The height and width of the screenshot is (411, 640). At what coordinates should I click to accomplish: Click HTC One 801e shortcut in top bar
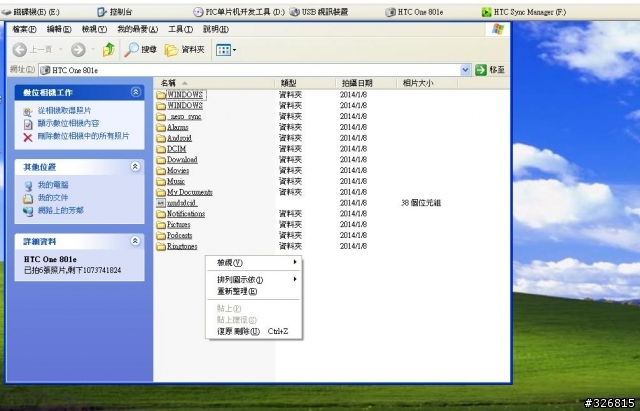(414, 12)
